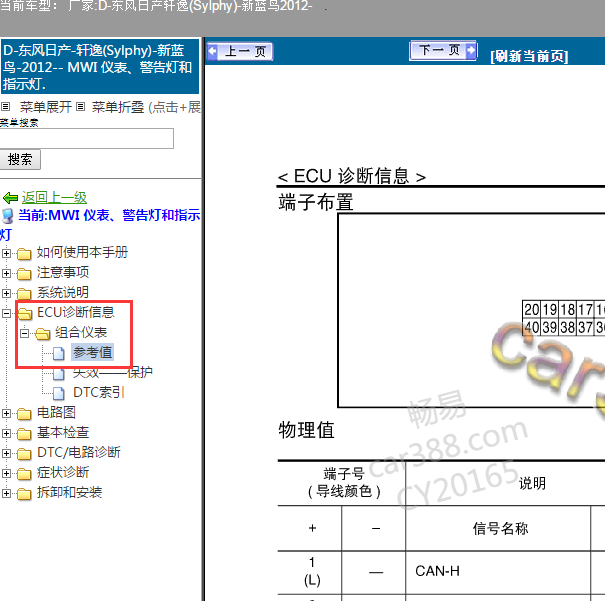Image resolution: width=605 pixels, height=601 pixels.
Task: Expand the 症状诊断 tree node
Action: tap(6, 473)
